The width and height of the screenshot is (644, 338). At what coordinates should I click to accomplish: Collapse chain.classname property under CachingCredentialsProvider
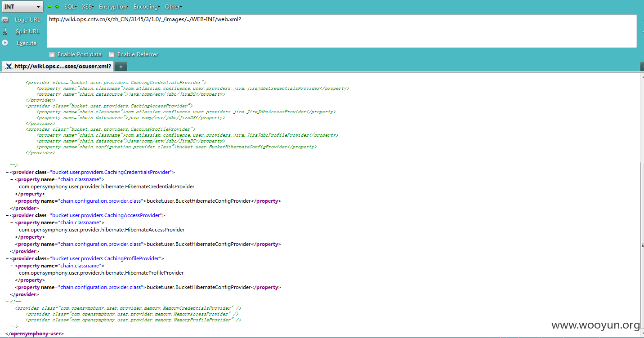(x=12, y=179)
